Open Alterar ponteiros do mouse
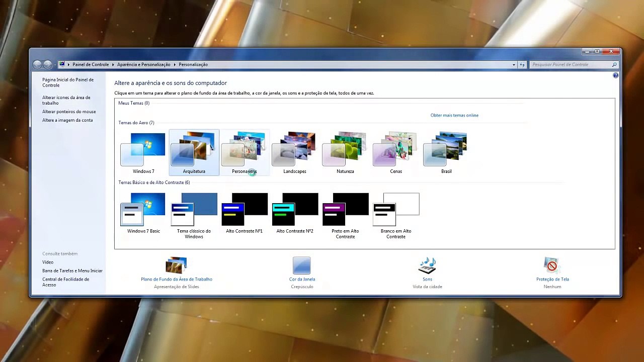This screenshot has height=362, width=644. tap(69, 112)
